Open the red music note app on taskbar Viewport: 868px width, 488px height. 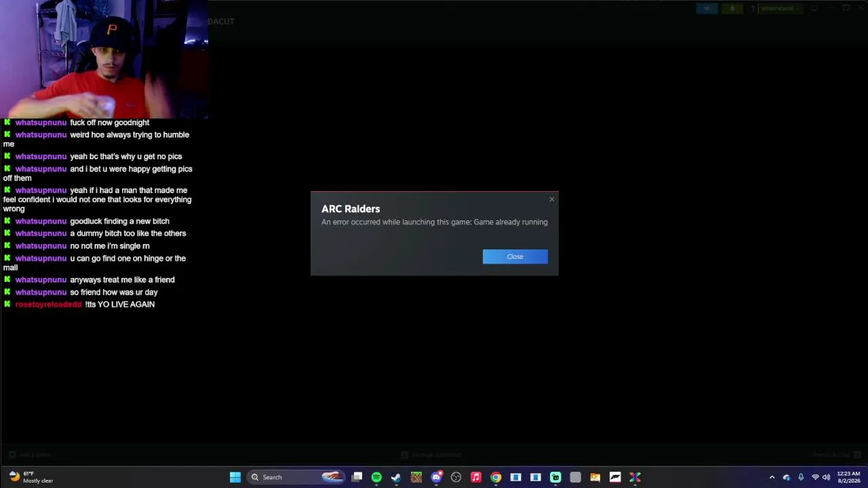tap(476, 477)
